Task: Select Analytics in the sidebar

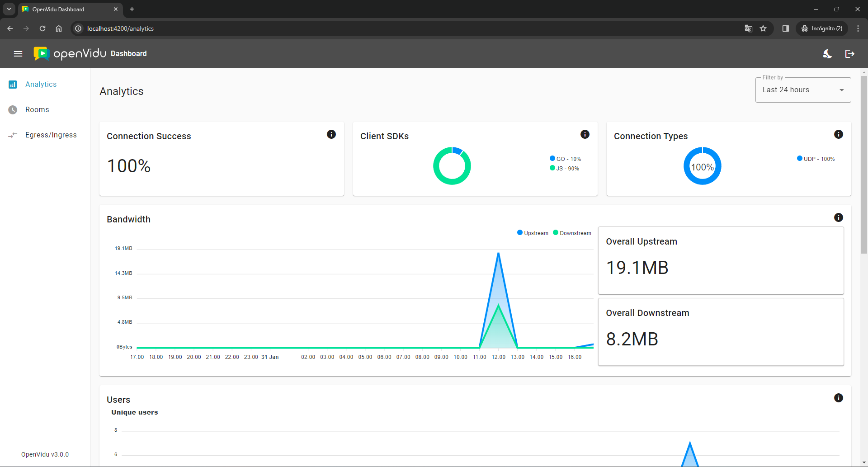Action: [x=41, y=85]
